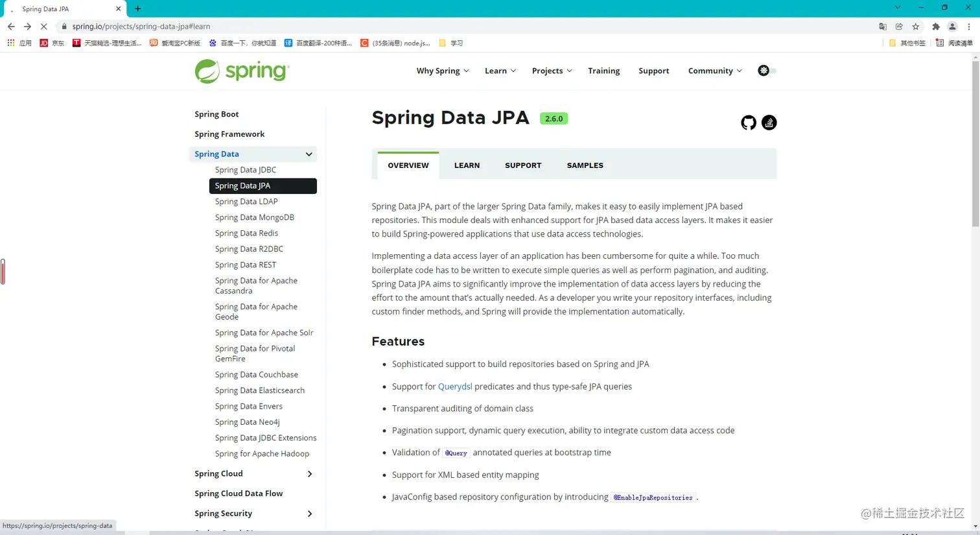Expand the Learn navigation menu
Viewport: 980px width, 535px height.
[x=500, y=71]
